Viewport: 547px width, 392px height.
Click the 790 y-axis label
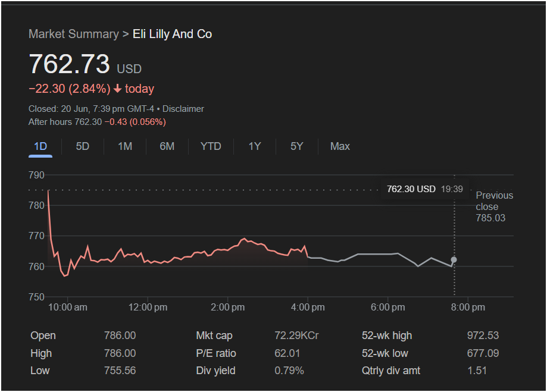[x=36, y=175]
